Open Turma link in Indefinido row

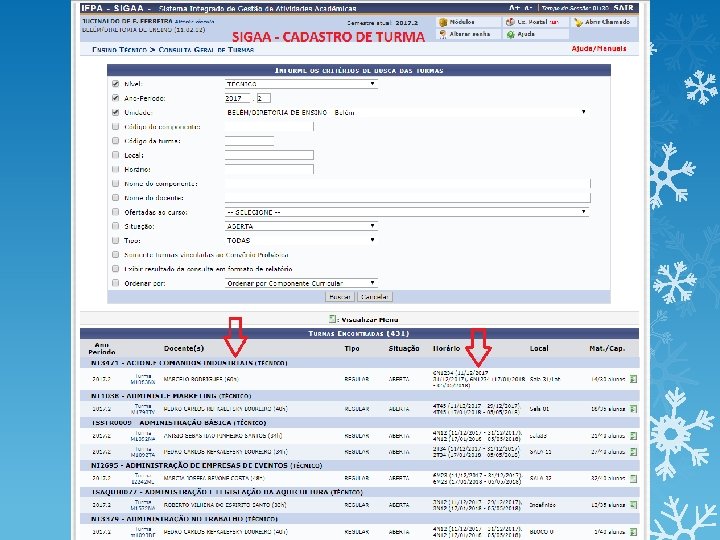pos(143,505)
